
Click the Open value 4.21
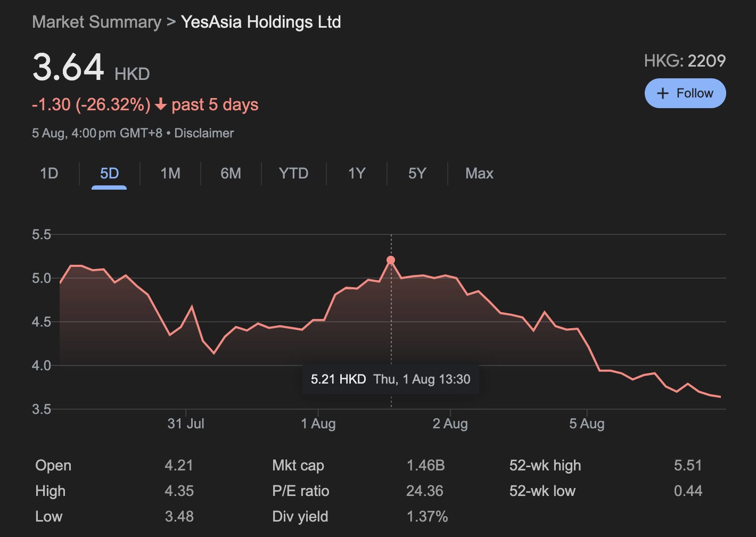coord(179,466)
